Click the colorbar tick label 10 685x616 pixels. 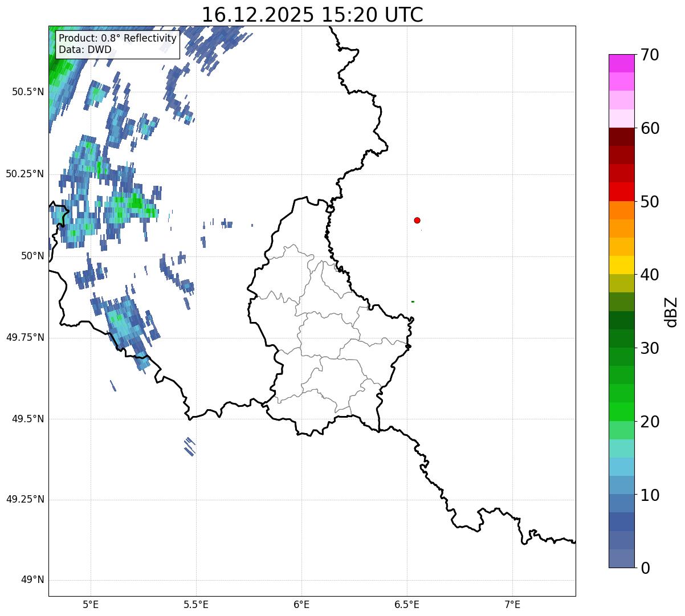pyautogui.click(x=650, y=495)
